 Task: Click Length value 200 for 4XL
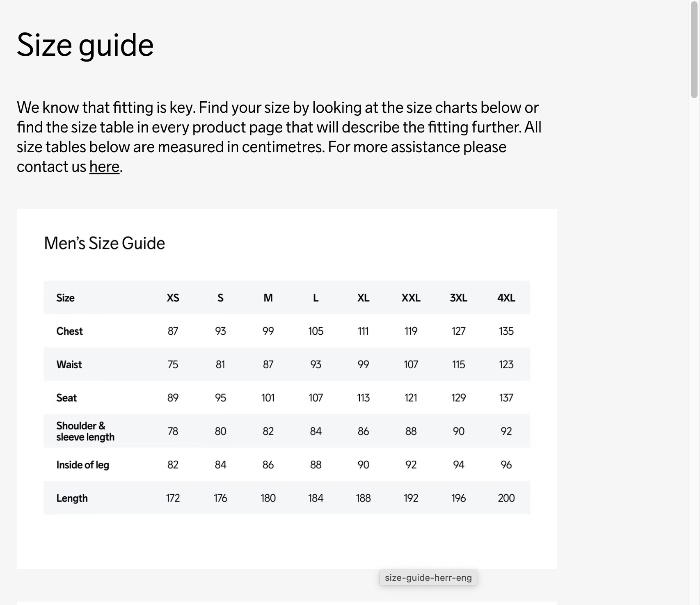tap(506, 498)
